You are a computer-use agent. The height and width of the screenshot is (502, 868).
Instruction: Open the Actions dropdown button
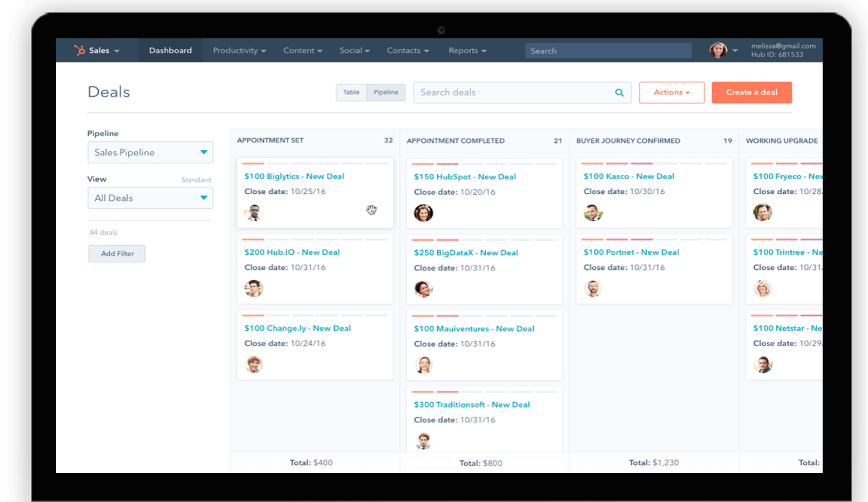672,92
